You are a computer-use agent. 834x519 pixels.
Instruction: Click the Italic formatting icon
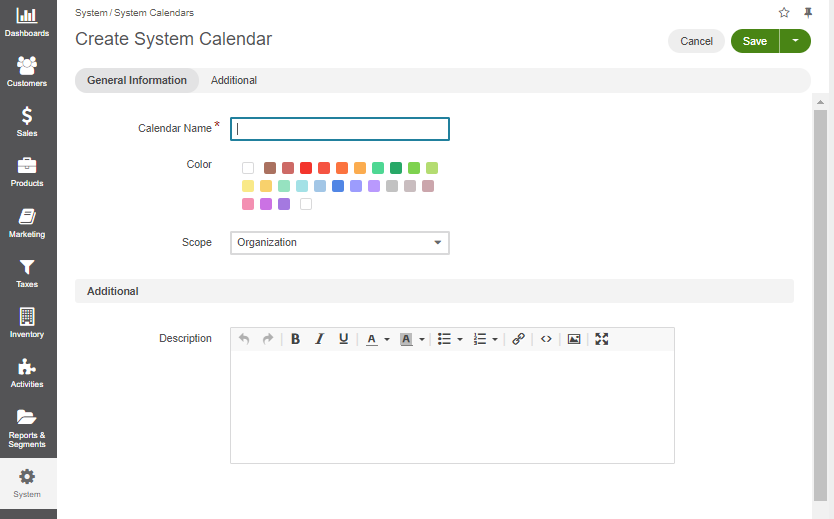[x=319, y=339]
